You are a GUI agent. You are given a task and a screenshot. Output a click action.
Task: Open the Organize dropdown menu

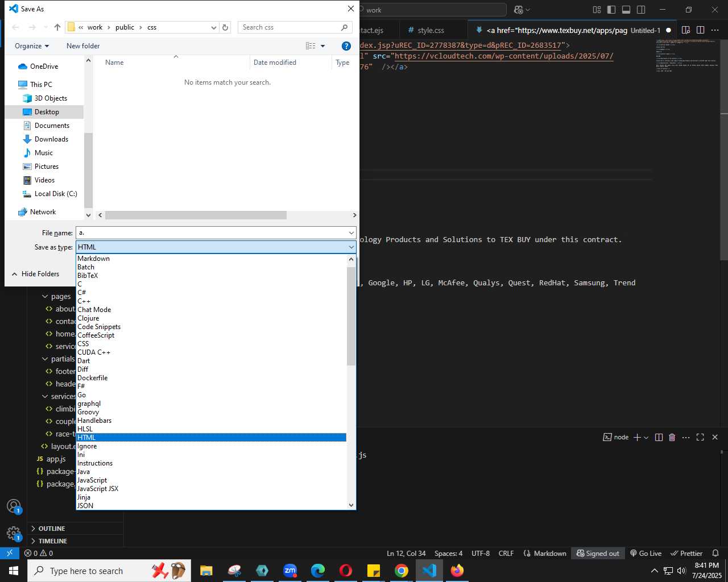[32, 46]
